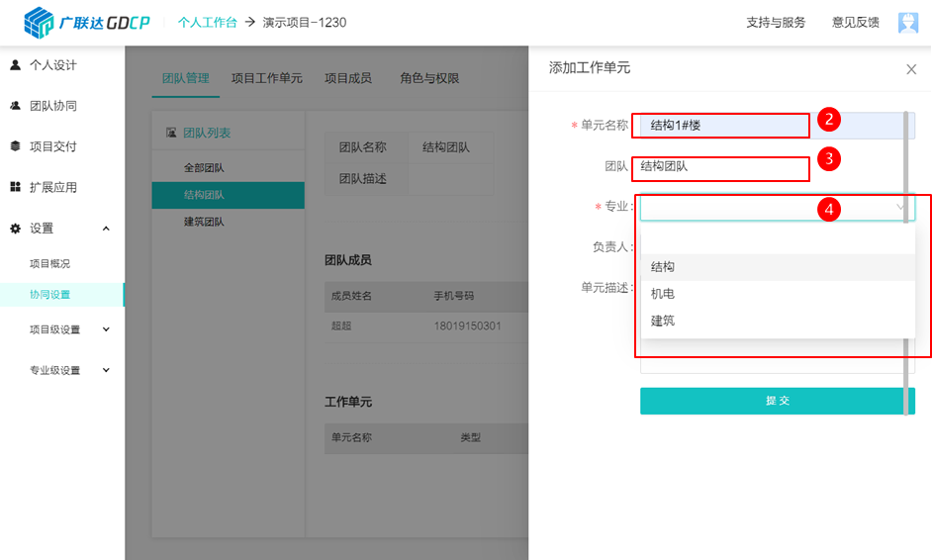Click the 手机号码 column header
The width and height of the screenshot is (932, 560).
tap(453, 296)
